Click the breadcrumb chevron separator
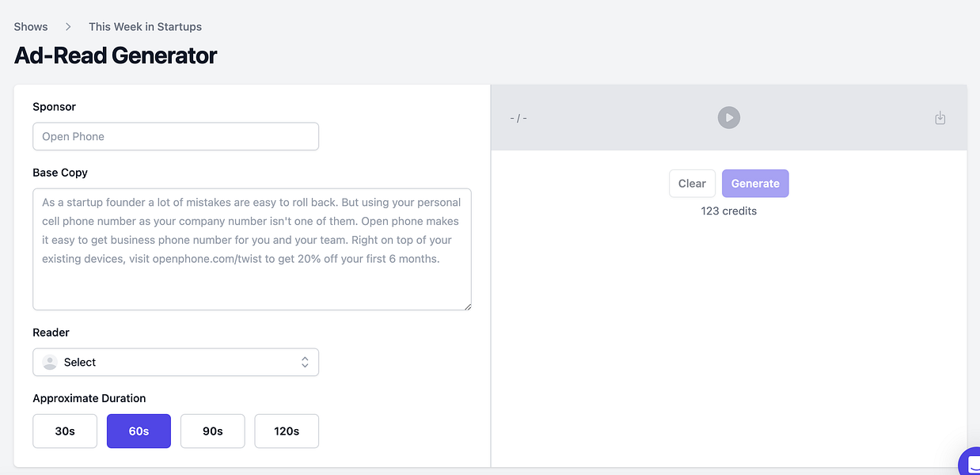This screenshot has width=980, height=475. coord(68,27)
